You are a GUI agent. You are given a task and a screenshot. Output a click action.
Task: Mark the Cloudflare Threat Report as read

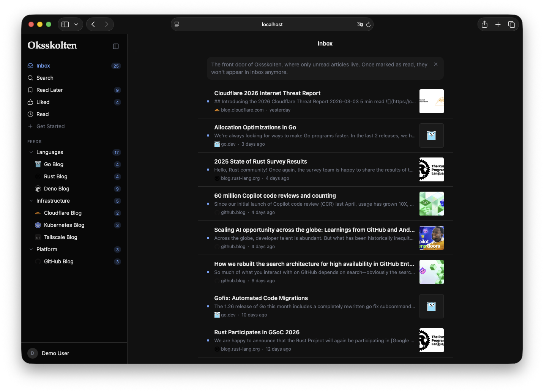(x=208, y=101)
